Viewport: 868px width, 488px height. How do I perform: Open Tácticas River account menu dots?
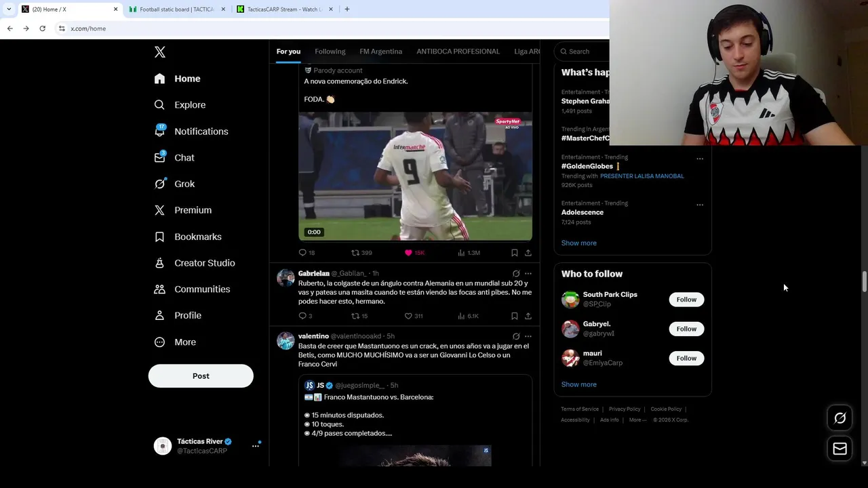(256, 445)
